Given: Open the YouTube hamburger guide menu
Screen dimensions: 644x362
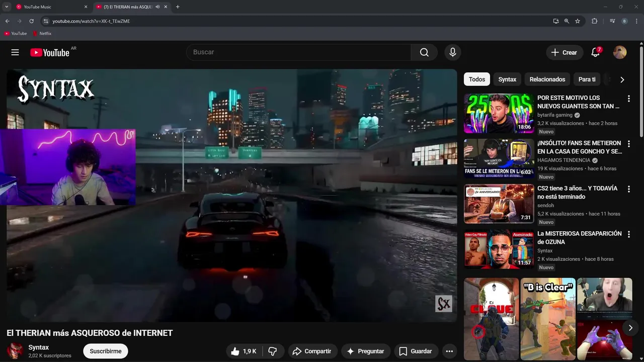Looking at the screenshot, I should (15, 52).
